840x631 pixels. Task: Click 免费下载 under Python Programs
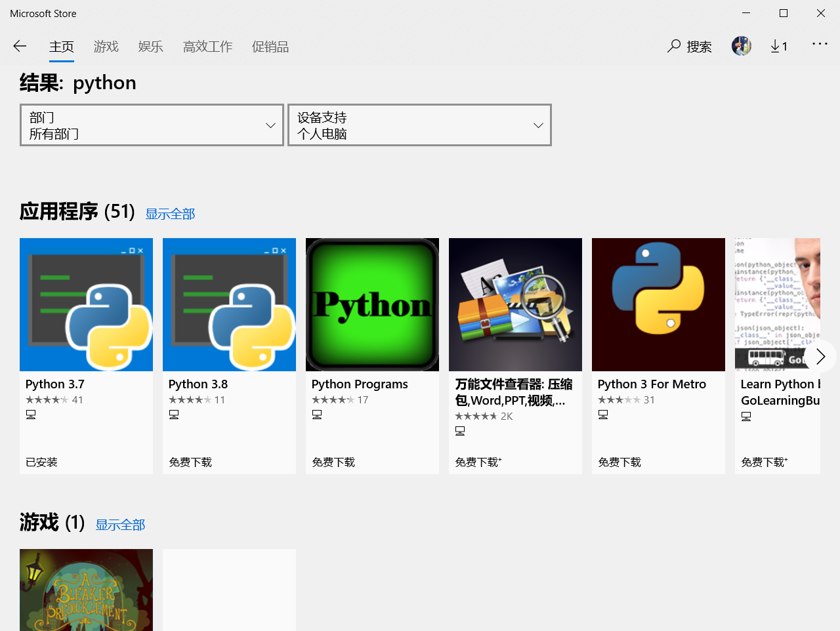click(x=333, y=462)
